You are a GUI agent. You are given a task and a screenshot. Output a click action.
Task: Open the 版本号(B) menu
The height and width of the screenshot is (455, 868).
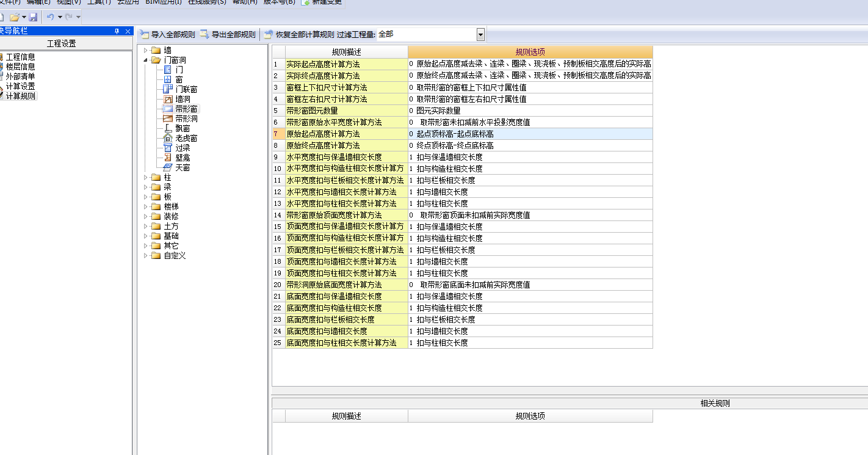point(279,2)
